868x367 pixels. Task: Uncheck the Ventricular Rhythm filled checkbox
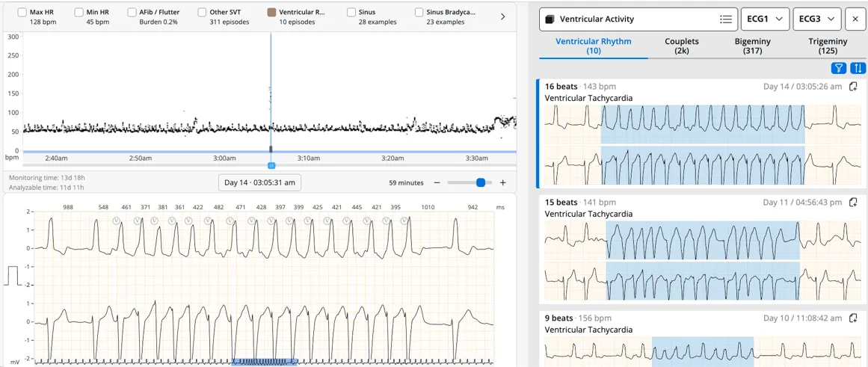(x=271, y=12)
